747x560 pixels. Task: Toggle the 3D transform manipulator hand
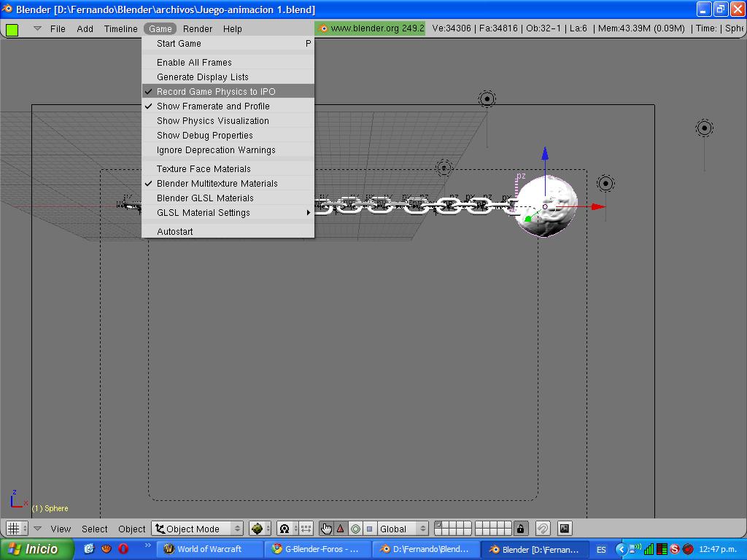pyautogui.click(x=326, y=529)
